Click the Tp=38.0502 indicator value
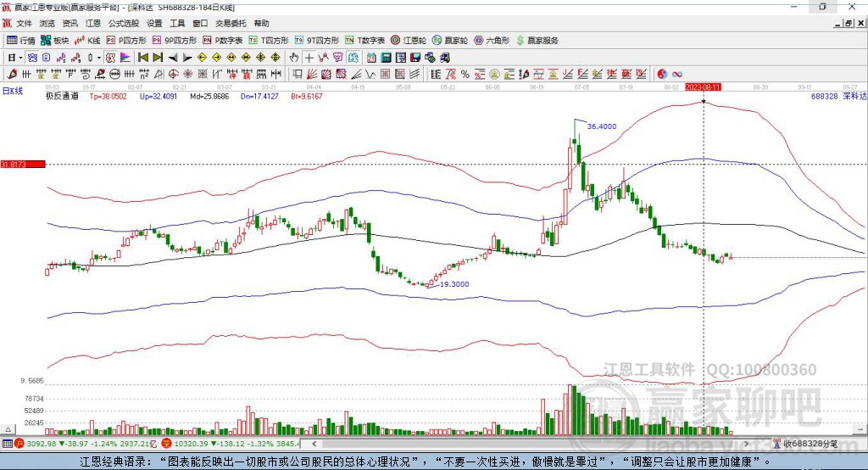This screenshot has height=470, width=868. [x=108, y=96]
